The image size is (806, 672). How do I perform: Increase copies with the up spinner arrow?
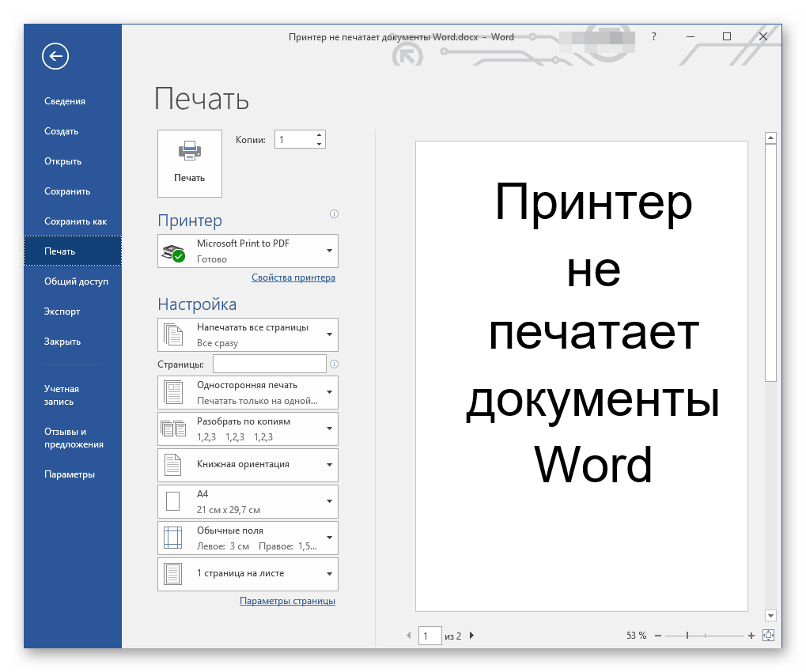320,135
